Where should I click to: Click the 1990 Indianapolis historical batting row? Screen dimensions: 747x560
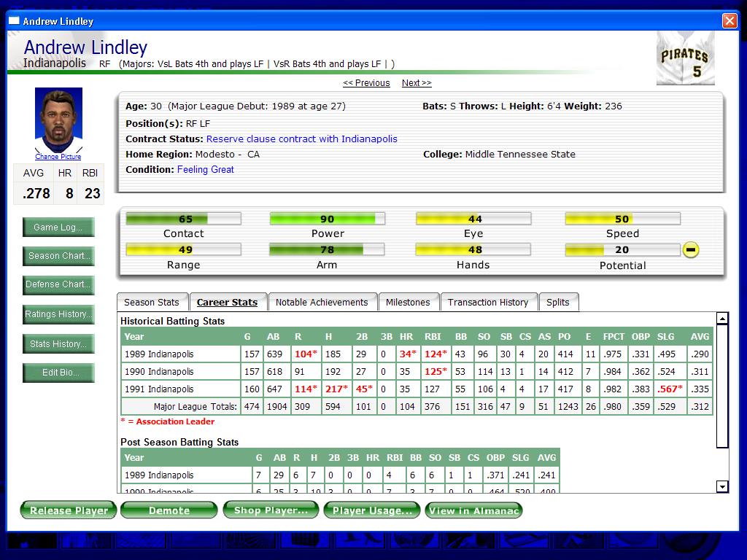(x=417, y=372)
